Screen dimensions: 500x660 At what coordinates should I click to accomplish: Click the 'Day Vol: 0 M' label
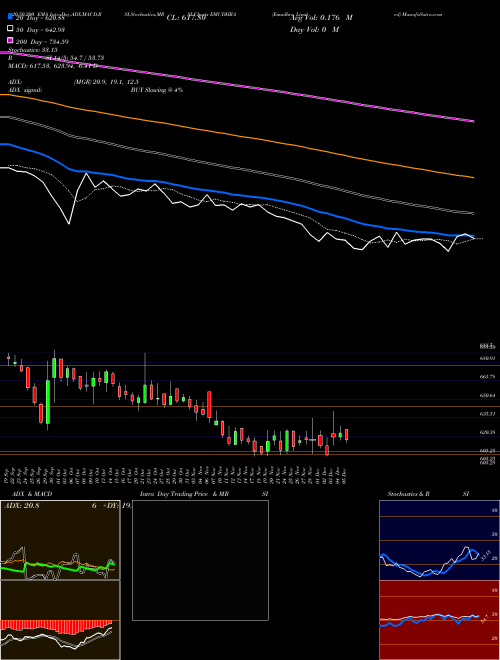click(314, 29)
